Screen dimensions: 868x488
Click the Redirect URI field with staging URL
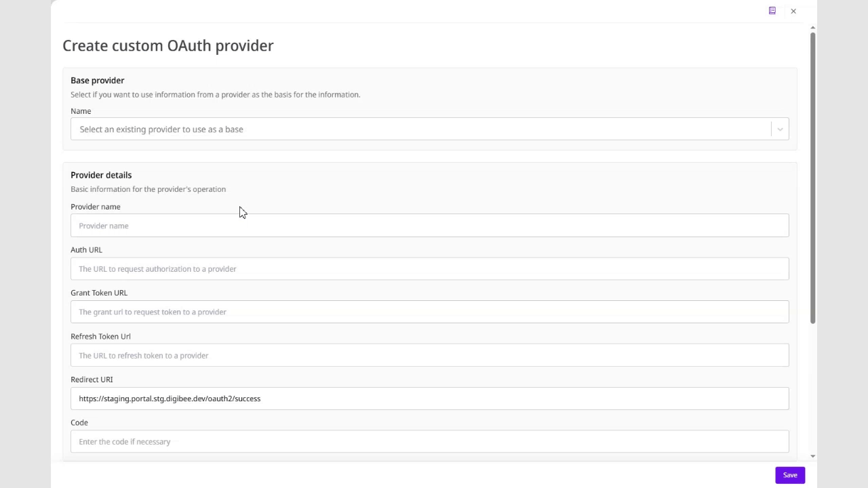pyautogui.click(x=429, y=399)
